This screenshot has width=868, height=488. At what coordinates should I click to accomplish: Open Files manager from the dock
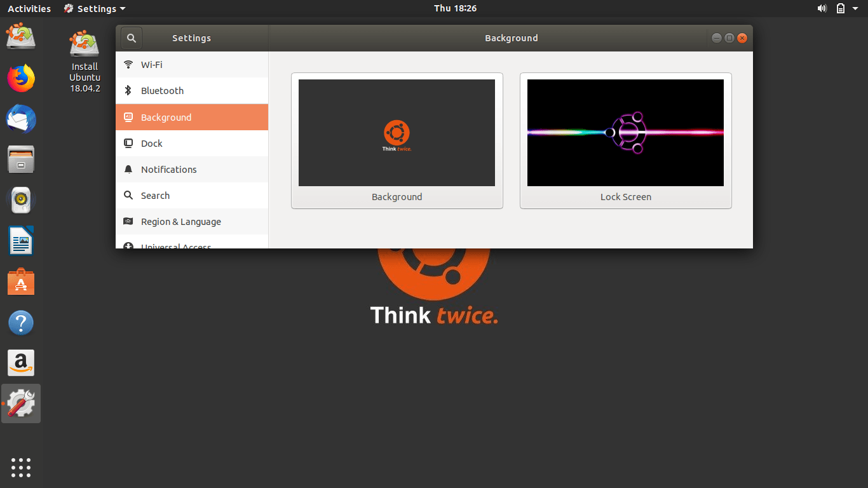[21, 159]
